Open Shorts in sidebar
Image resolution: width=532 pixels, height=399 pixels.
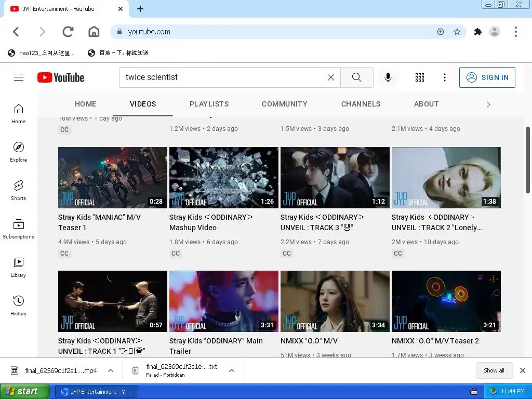coord(18,191)
